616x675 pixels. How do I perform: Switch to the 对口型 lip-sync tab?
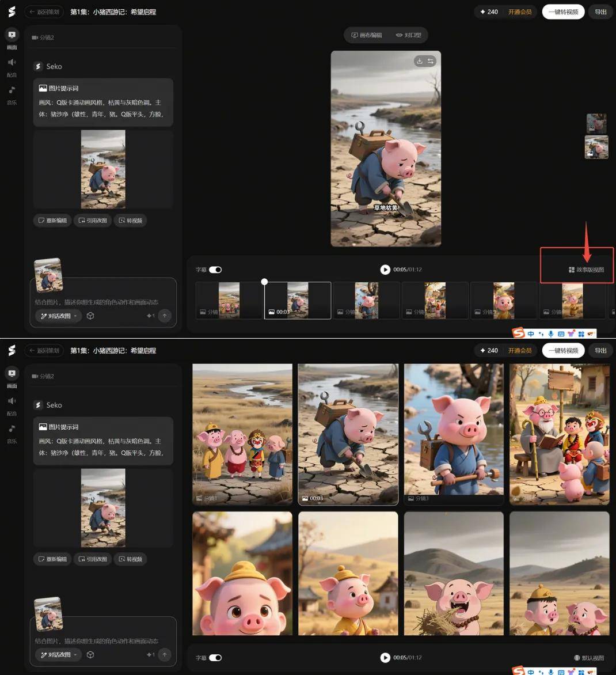pos(409,35)
